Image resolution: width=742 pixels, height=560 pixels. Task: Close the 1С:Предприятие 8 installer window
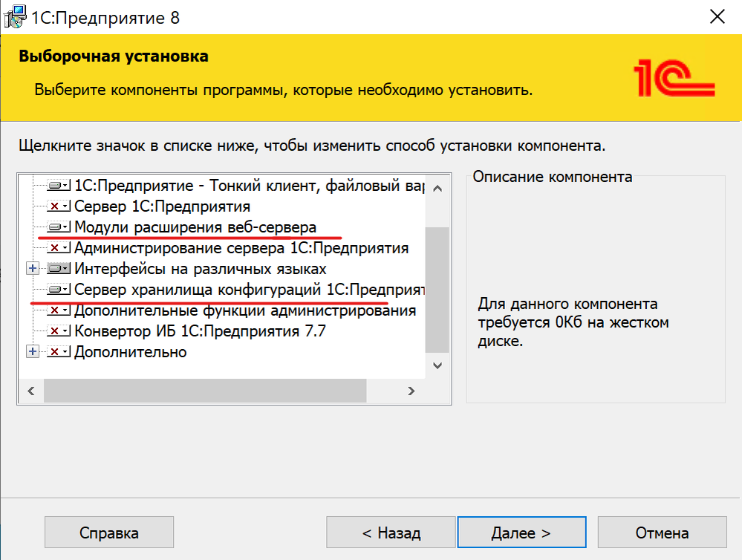pos(717,17)
